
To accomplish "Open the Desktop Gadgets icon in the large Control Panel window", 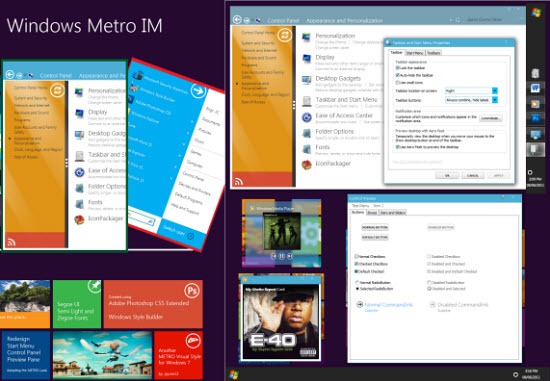I will [x=306, y=80].
